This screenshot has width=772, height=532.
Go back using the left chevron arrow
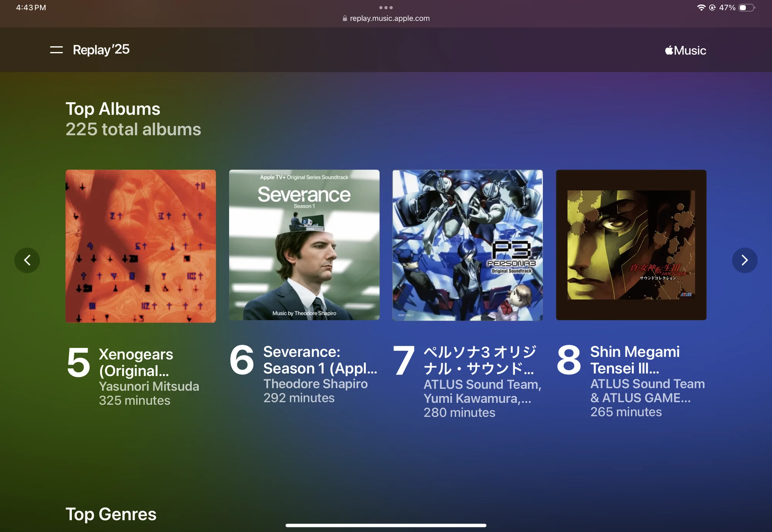(x=27, y=260)
